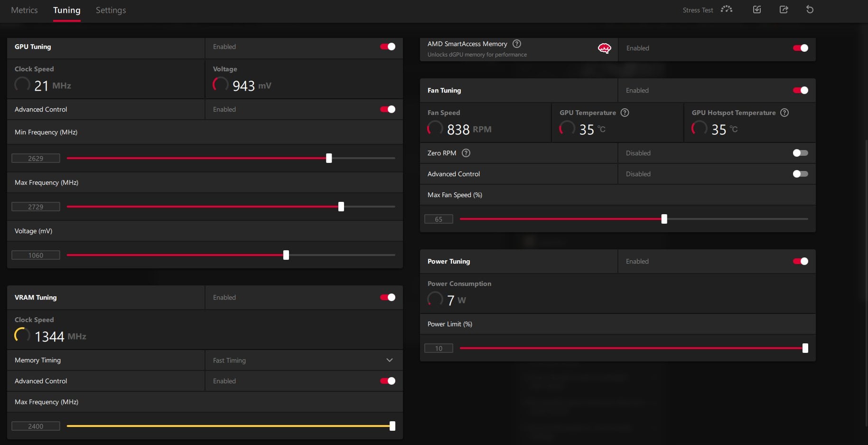The width and height of the screenshot is (868, 445).
Task: Click the GPU Hotspot Temperature label
Action: (734, 113)
